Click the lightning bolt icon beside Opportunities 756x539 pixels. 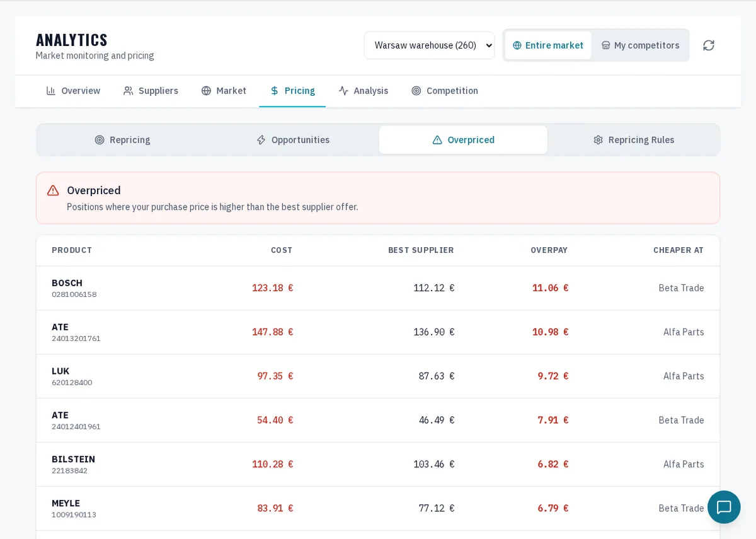(x=261, y=140)
